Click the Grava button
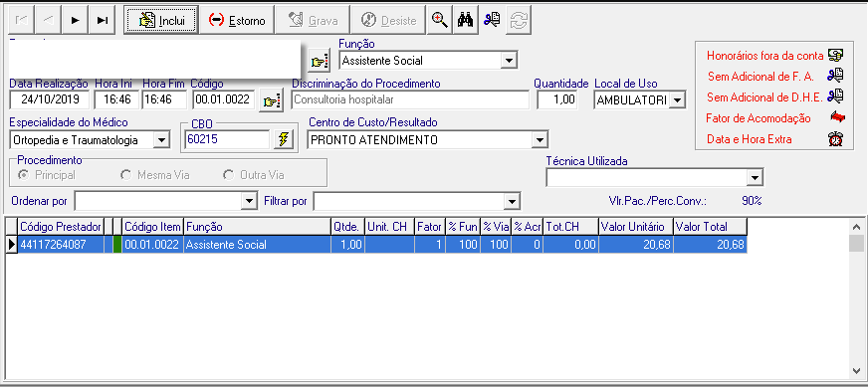Screen dimensions: 868x387 click(313, 21)
